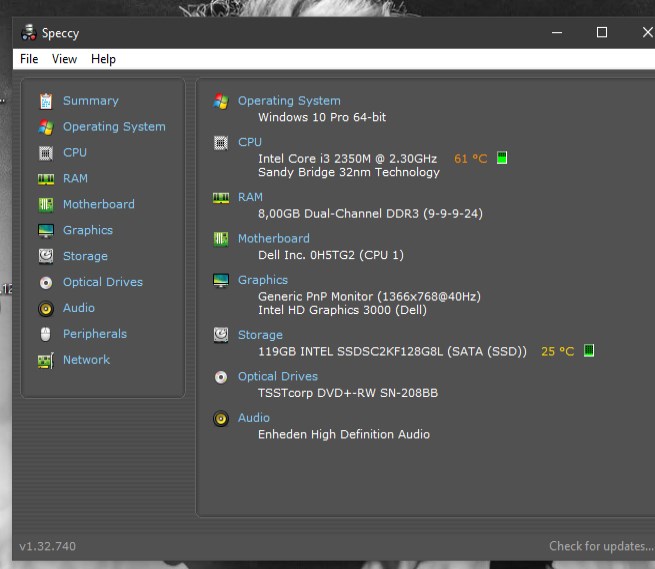655x569 pixels.
Task: Open the View menu
Action: (x=64, y=59)
